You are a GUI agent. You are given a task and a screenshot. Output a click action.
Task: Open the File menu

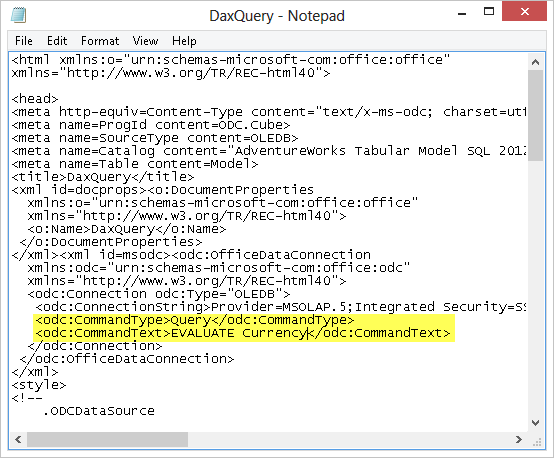click(x=24, y=41)
